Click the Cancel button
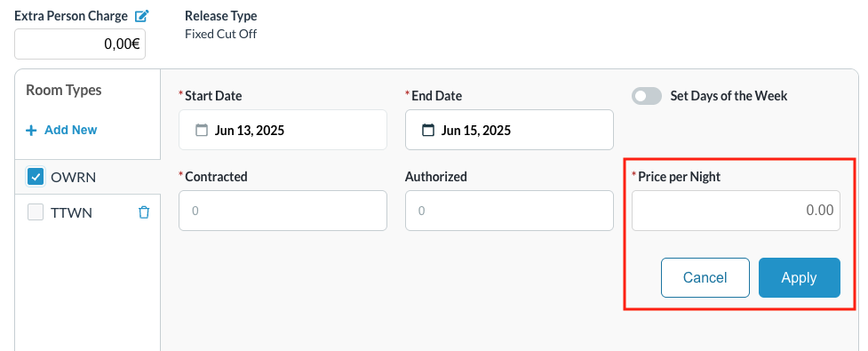Viewport: 868px width, 351px height. (705, 277)
